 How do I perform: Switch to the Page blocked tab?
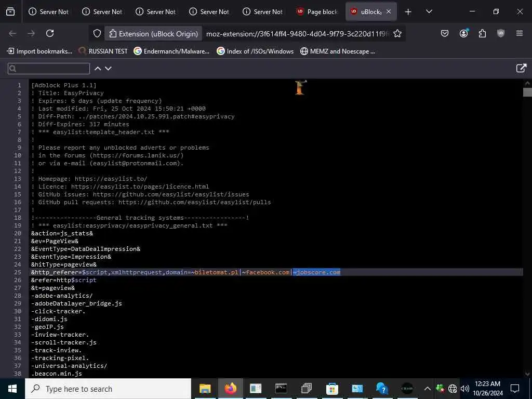317,11
